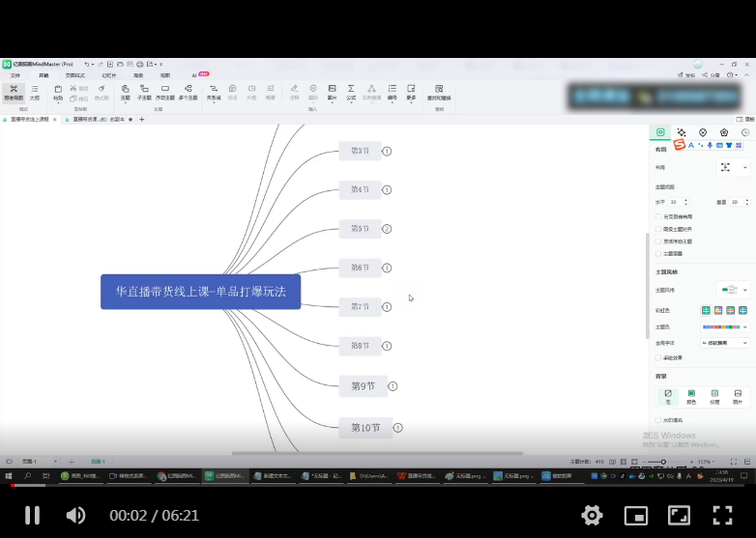Switch to the Page Style ribbon tab
Image resolution: width=756 pixels, height=538 pixels.
74,75
